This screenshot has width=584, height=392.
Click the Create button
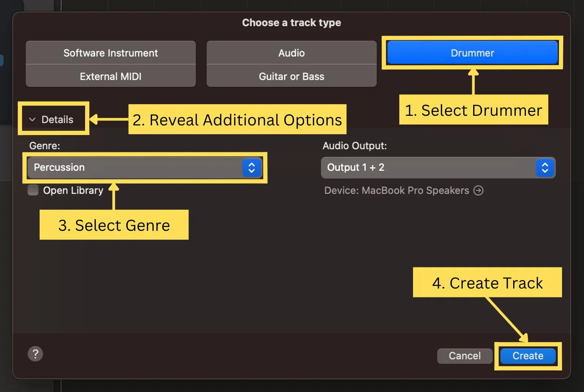527,355
